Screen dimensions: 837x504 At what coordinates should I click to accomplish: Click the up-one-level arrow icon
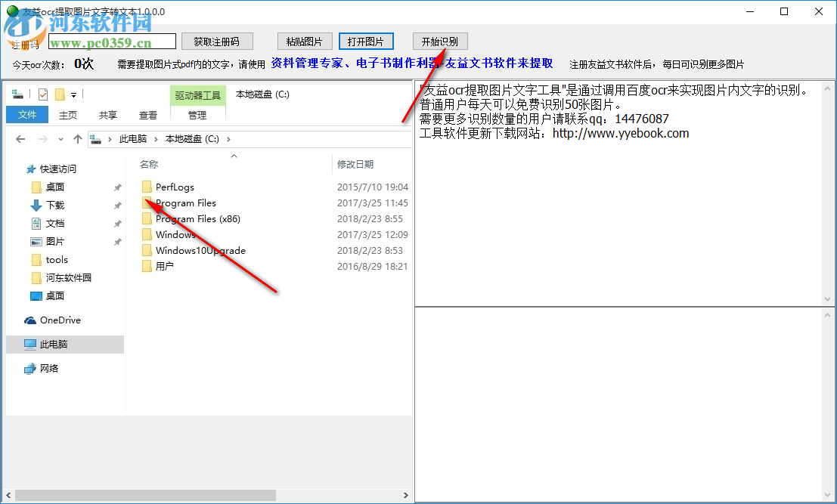click(79, 138)
